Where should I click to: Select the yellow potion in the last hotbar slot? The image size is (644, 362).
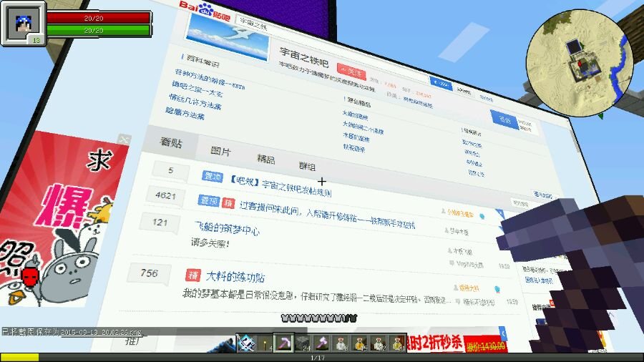(x=396, y=343)
